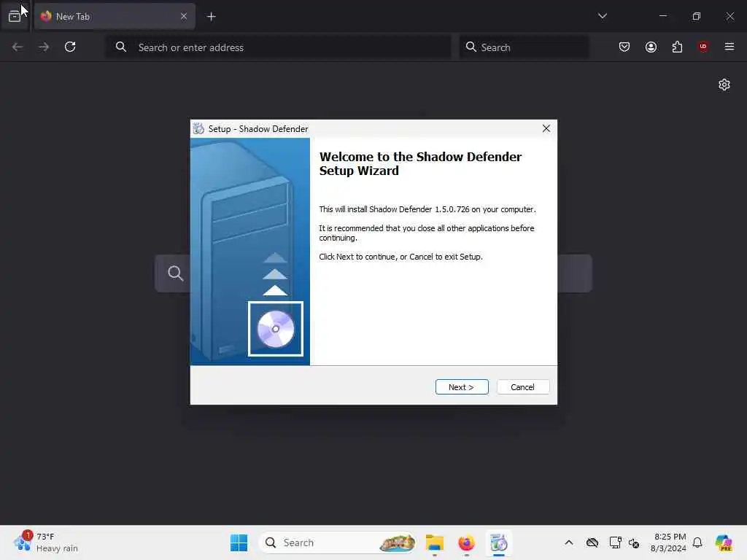Open the Windows Start menu
This screenshot has width=747, height=560.
(x=239, y=542)
